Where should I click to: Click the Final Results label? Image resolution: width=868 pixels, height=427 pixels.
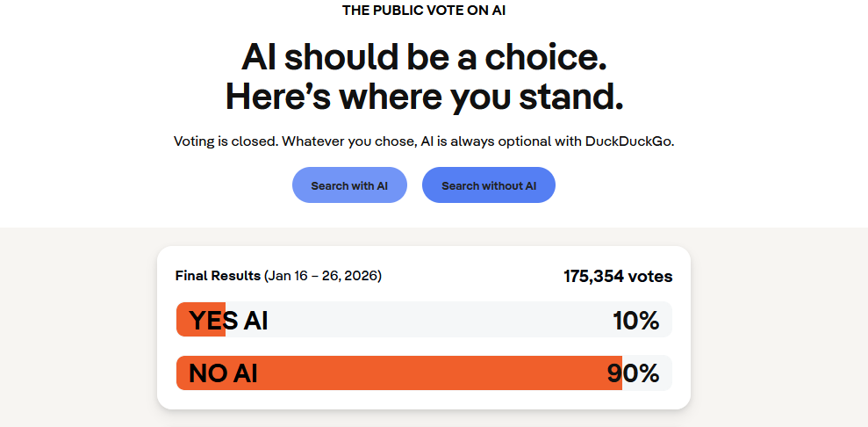tap(219, 276)
